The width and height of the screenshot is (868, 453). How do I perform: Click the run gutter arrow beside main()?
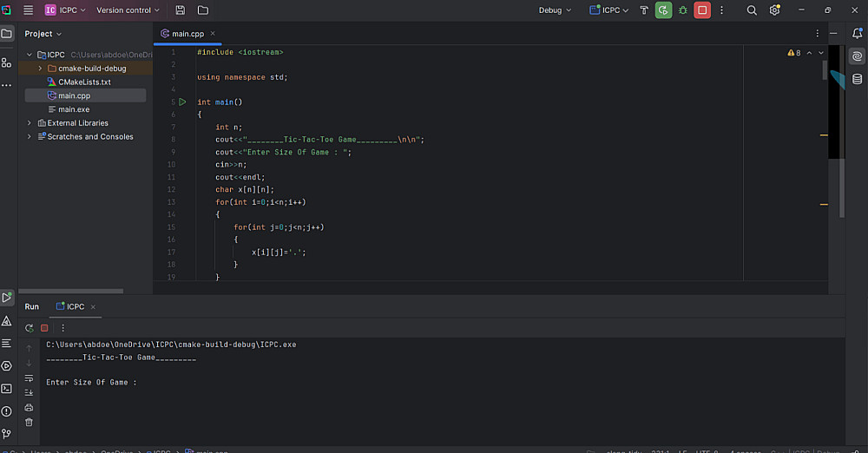coord(182,102)
